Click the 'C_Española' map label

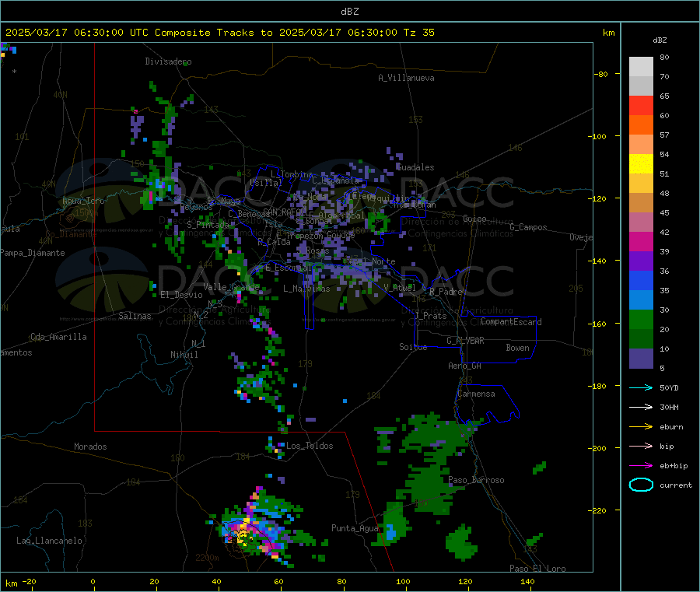[335, 180]
